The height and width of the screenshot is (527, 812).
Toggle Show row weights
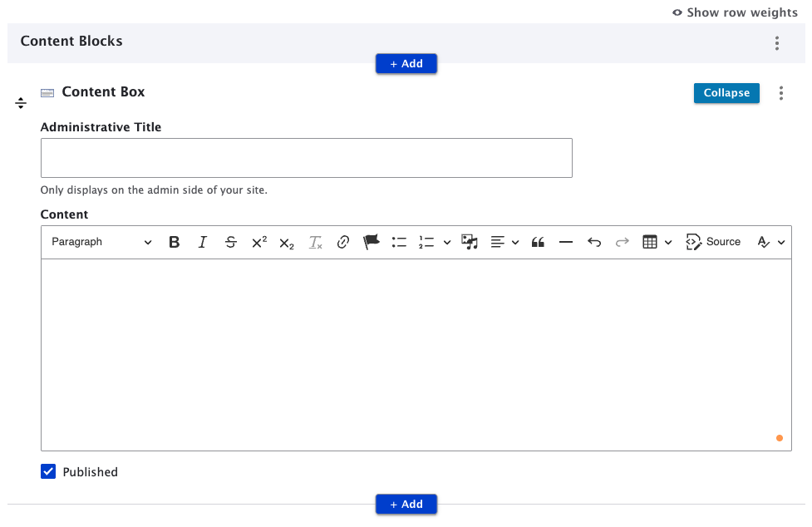click(x=735, y=12)
